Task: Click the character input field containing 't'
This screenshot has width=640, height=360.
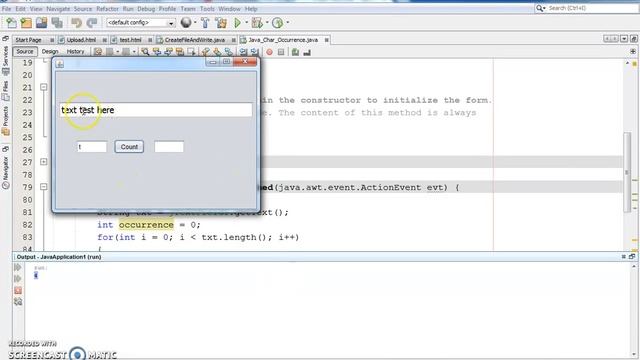Action: (92, 147)
